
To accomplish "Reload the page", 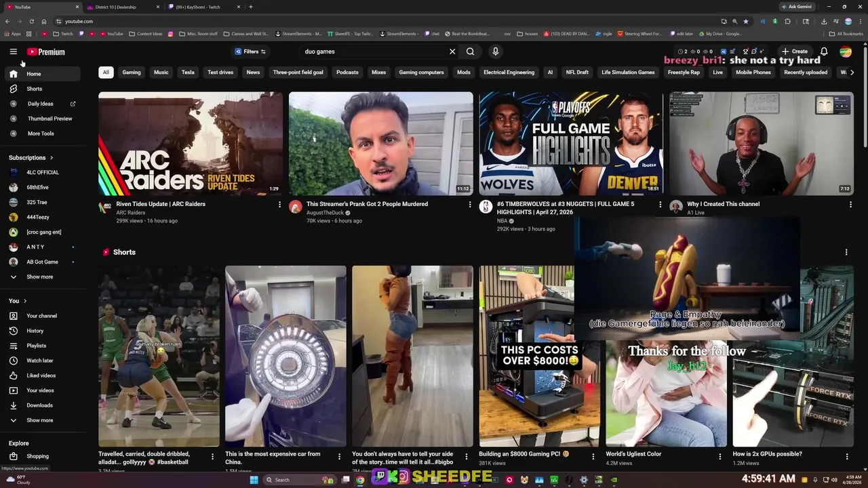I will point(31,21).
